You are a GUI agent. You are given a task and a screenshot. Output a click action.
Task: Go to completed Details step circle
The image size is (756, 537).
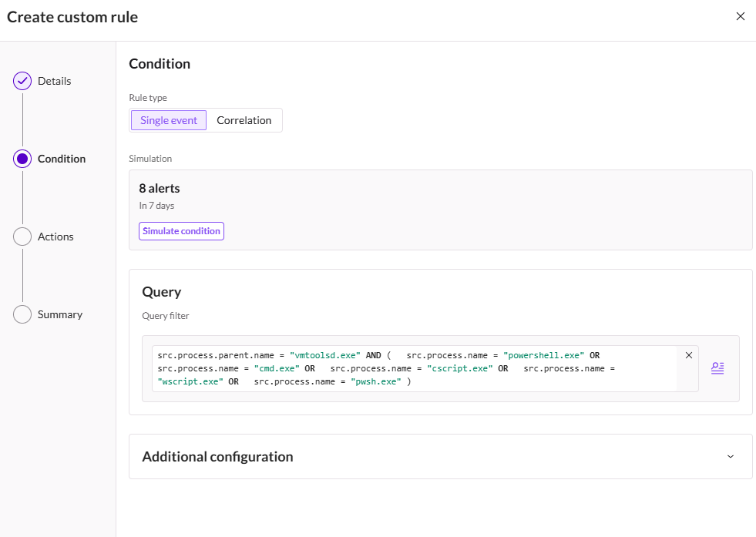pos(22,81)
